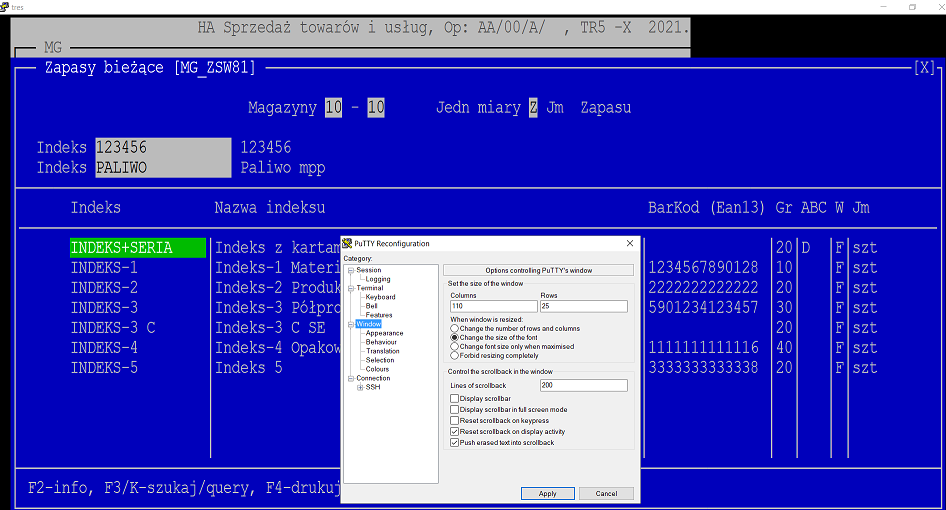Collapse the Terminal tree node
This screenshot has height=510, width=946.
coord(351,288)
